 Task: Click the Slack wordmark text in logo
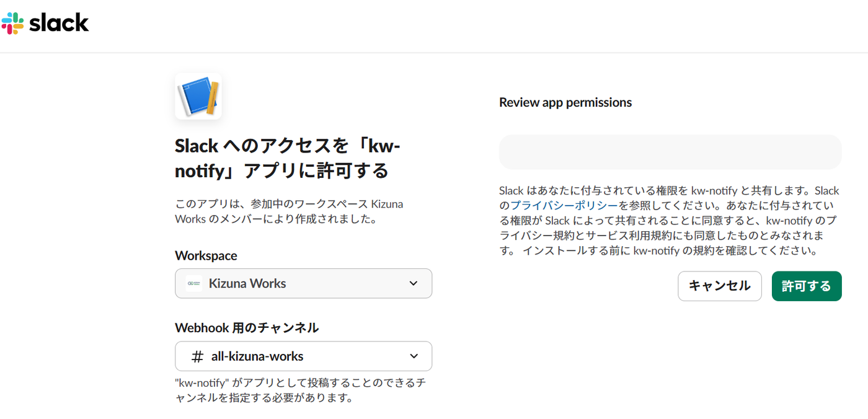[59, 23]
